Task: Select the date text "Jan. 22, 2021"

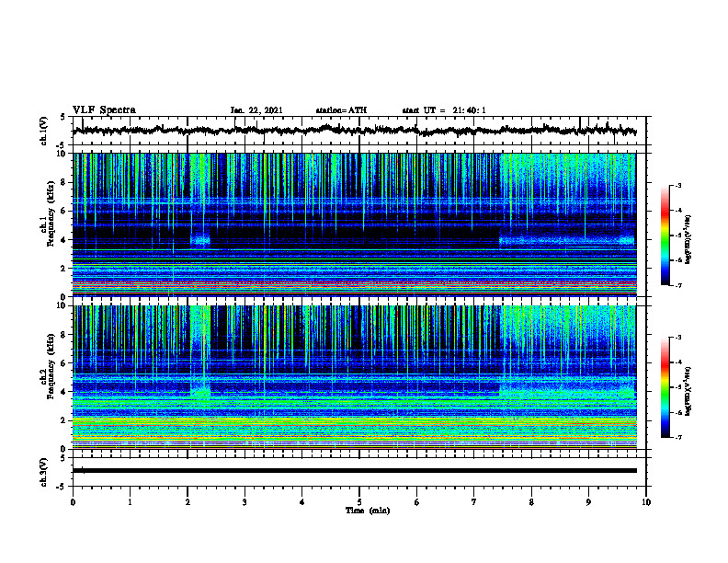Action: [x=256, y=110]
